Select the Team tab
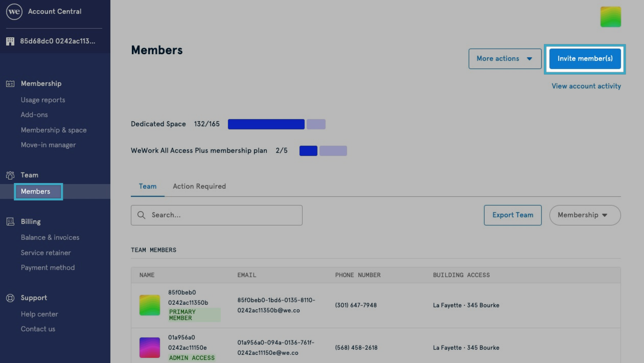644x363 pixels. [147, 186]
